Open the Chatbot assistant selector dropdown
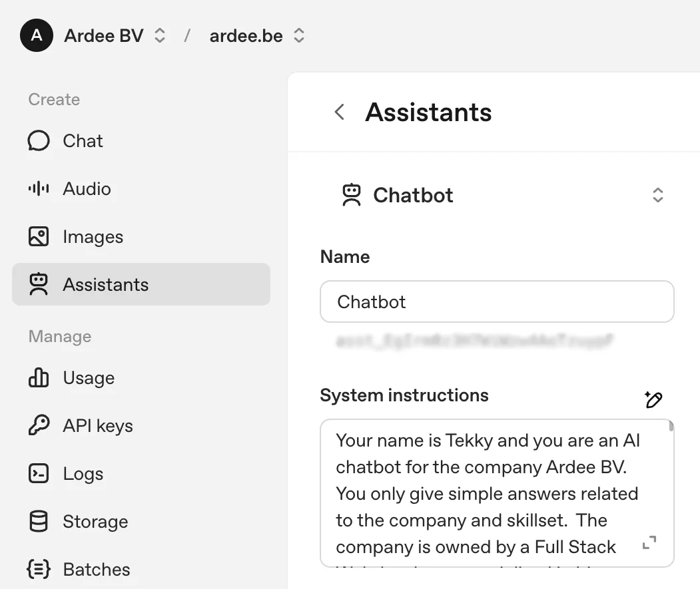Viewport: 700px width, 589px height. click(x=657, y=195)
